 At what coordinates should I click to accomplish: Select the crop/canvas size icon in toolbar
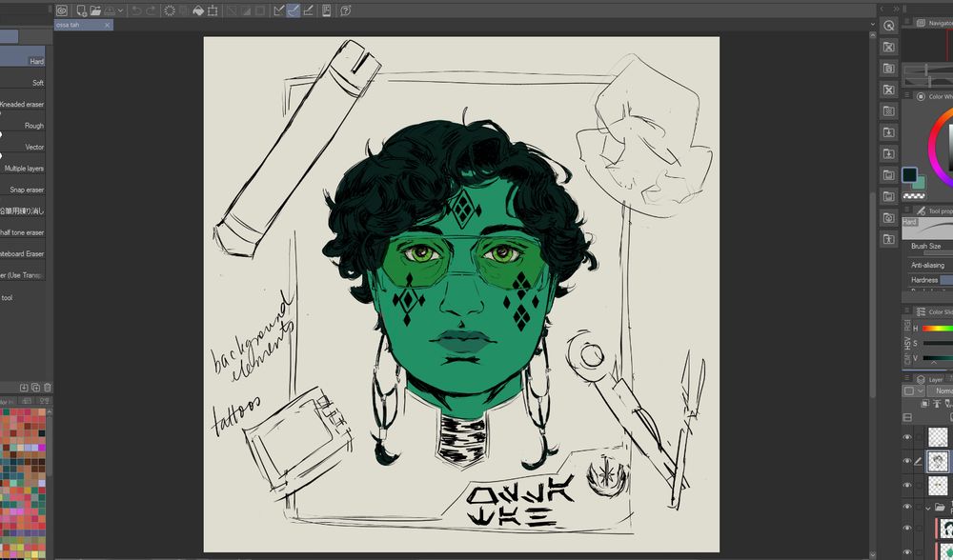point(213,8)
